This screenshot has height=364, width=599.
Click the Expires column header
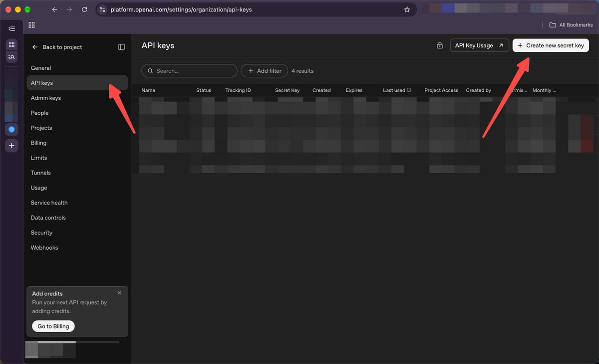[x=354, y=90]
